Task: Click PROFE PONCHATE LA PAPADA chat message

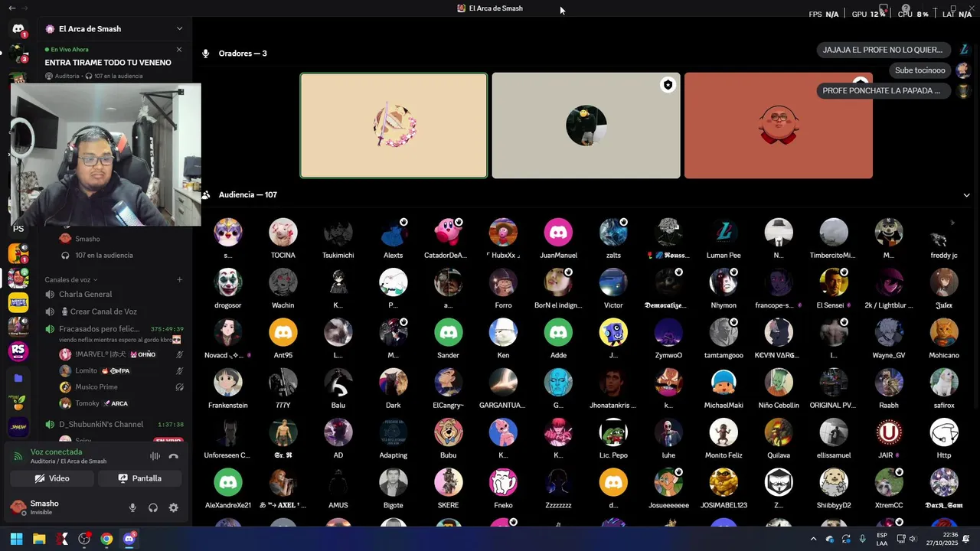Action: (x=883, y=90)
